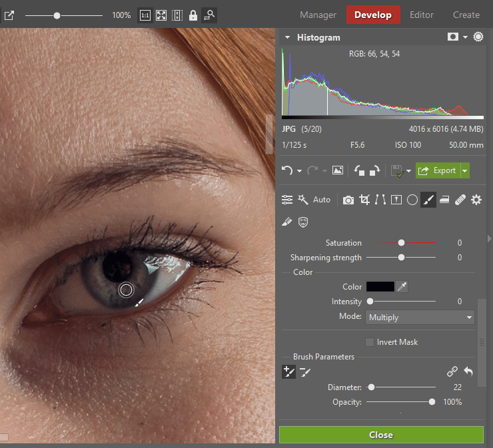
Task: Open the black Color swatch picker
Action: (x=380, y=286)
